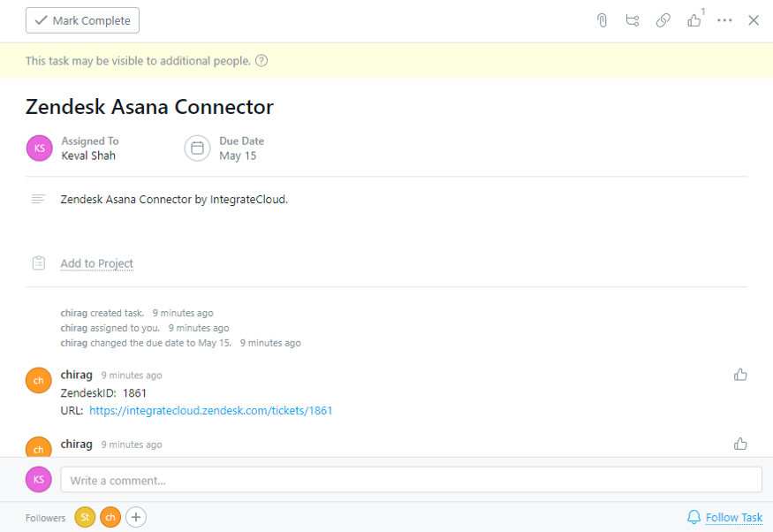Image resolution: width=773 pixels, height=532 pixels.
Task: Click chirag avatar on ZendeskID comment
Action: tap(39, 380)
